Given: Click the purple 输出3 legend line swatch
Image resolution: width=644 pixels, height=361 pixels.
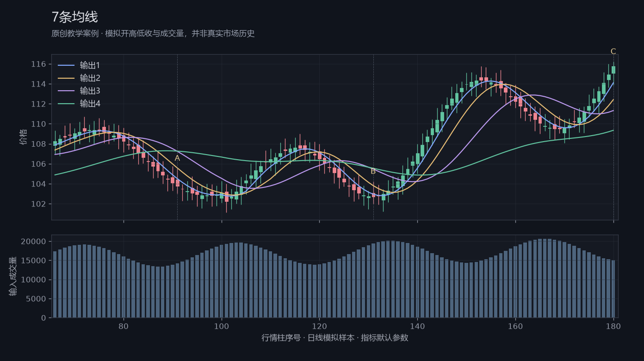Looking at the screenshot, I should (x=66, y=91).
